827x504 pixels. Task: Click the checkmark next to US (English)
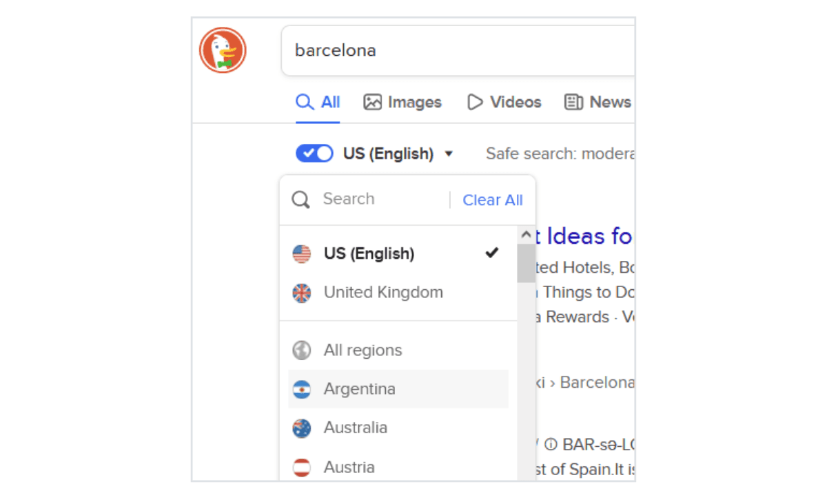492,253
